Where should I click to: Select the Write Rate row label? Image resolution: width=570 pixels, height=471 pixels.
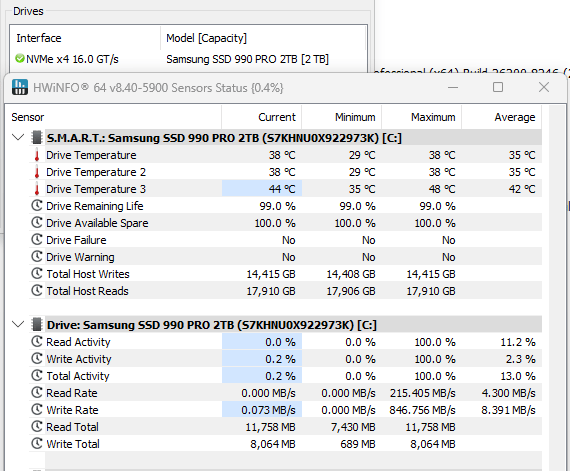point(72,410)
